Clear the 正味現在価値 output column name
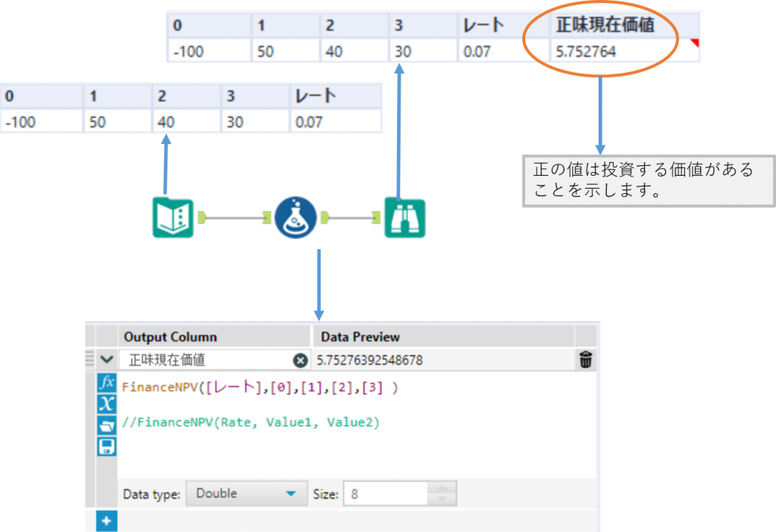 tap(300, 361)
